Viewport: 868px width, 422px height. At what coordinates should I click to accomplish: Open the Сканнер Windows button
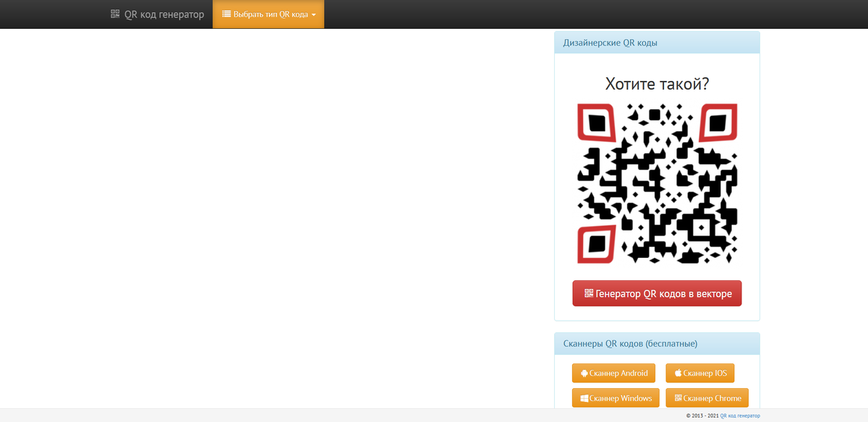click(616, 398)
